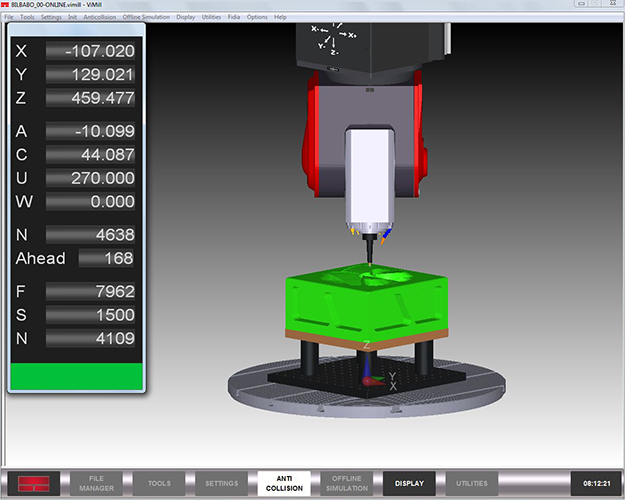Switch to the Display bottom button

coord(408,483)
